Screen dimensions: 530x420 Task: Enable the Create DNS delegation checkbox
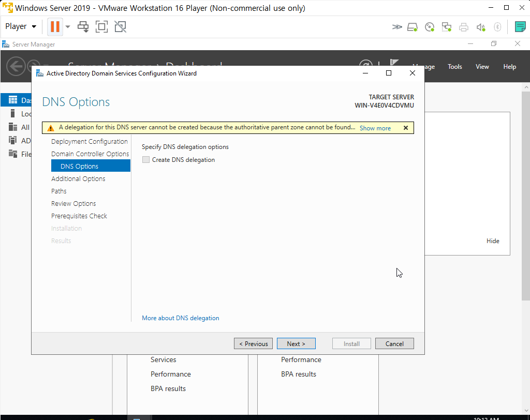pos(145,159)
